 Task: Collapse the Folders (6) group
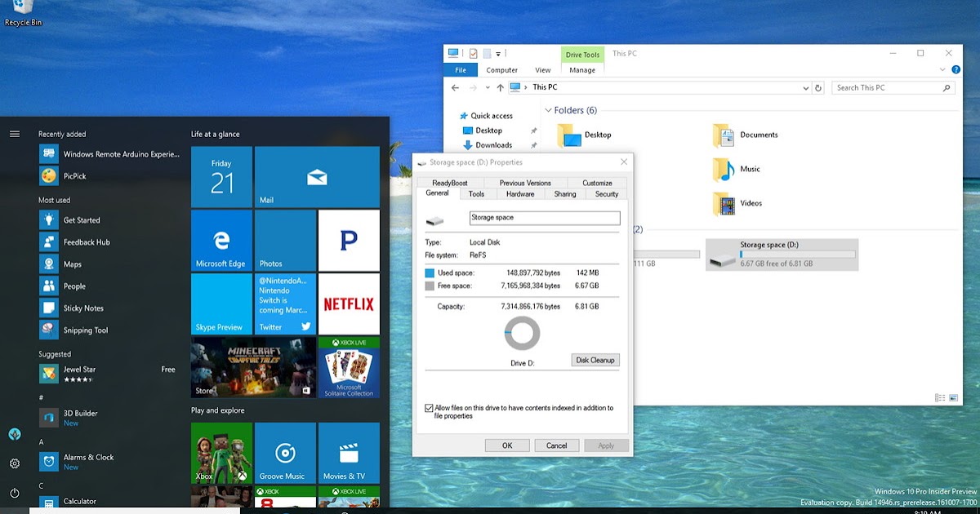(x=548, y=110)
